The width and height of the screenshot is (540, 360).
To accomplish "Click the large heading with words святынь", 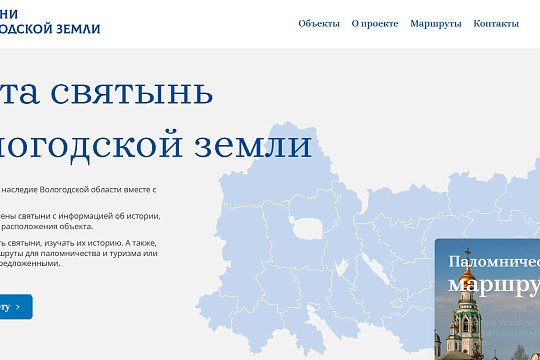I will coord(106,93).
